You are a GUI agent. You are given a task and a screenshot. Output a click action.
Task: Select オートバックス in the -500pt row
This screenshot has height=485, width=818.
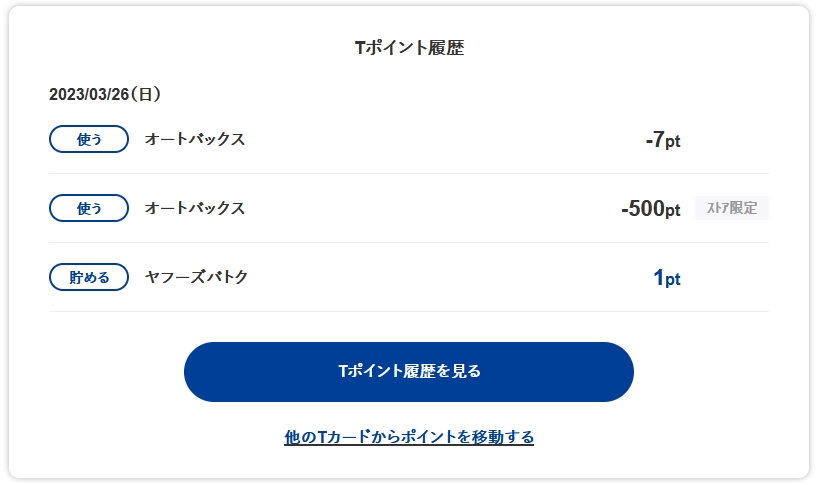(195, 208)
